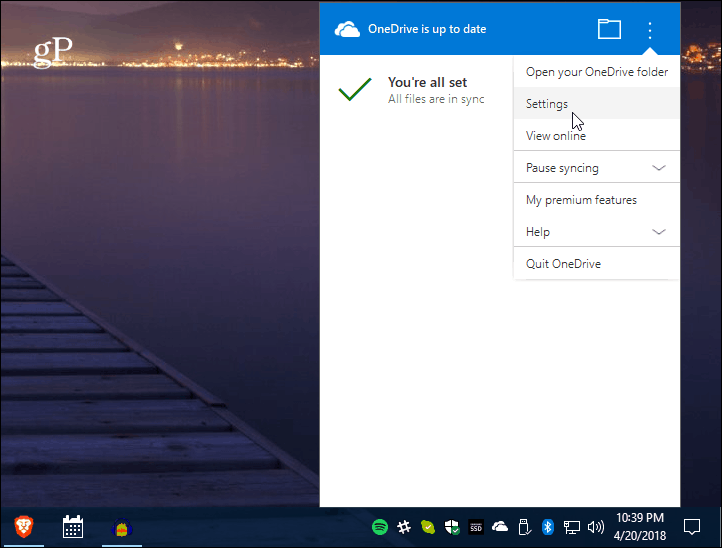Open the network connection tray icon
The height and width of the screenshot is (548, 722).
[x=571, y=527]
